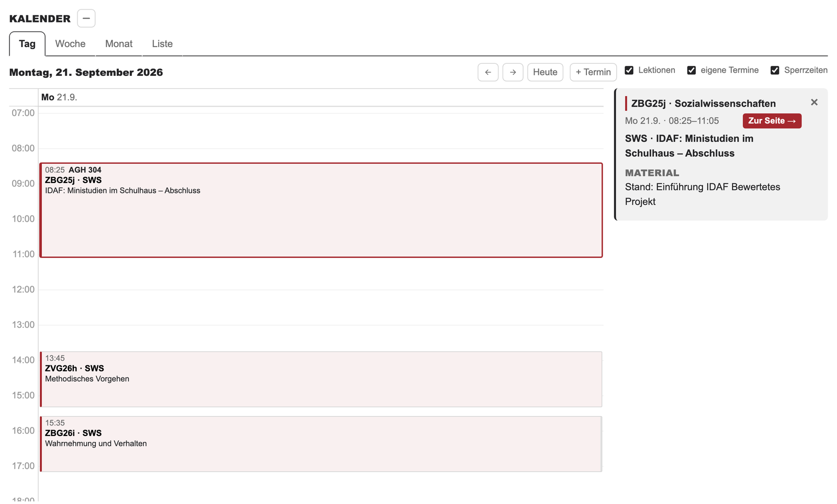Click the Methodisches Vorgehen lesson title
The width and height of the screenshot is (837, 504).
(x=87, y=379)
